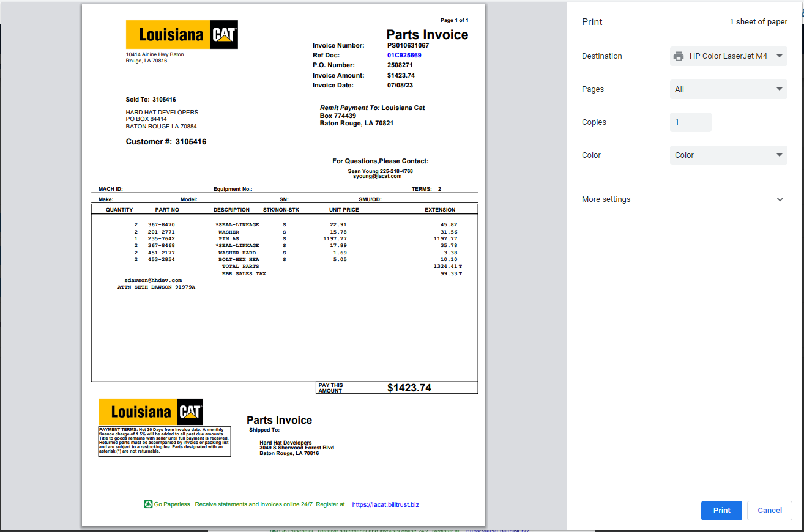Screen dimensions: 804x532
Task: Click the Customer #: 3105416 line
Action: click(166, 142)
